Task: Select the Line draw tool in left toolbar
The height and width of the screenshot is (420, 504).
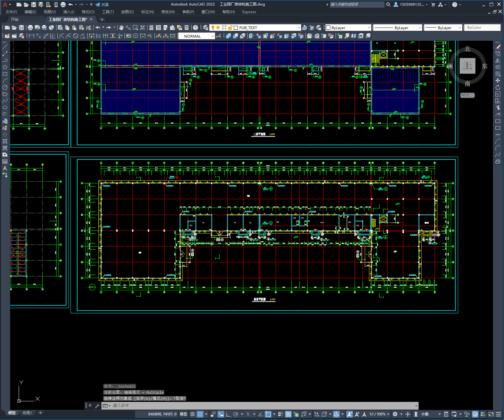Action: coord(5,47)
